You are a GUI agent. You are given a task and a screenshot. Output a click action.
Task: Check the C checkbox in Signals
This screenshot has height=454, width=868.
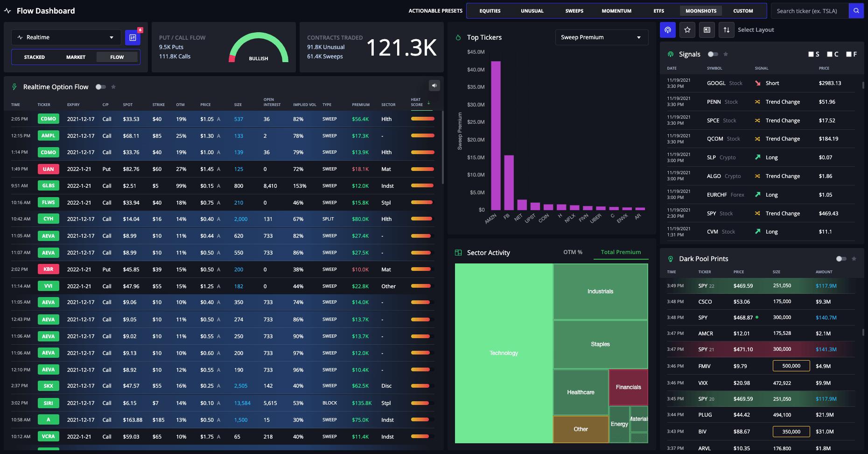[830, 54]
